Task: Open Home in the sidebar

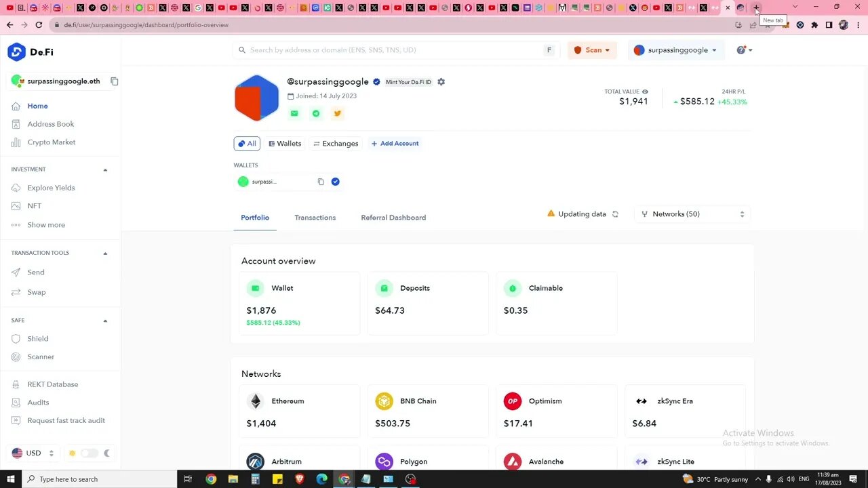Action: (x=37, y=106)
